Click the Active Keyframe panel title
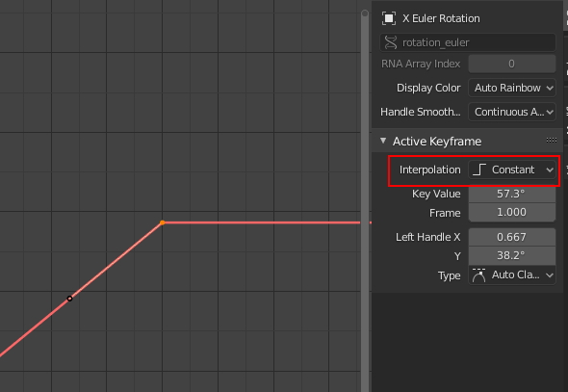The height and width of the screenshot is (392, 568). click(437, 141)
